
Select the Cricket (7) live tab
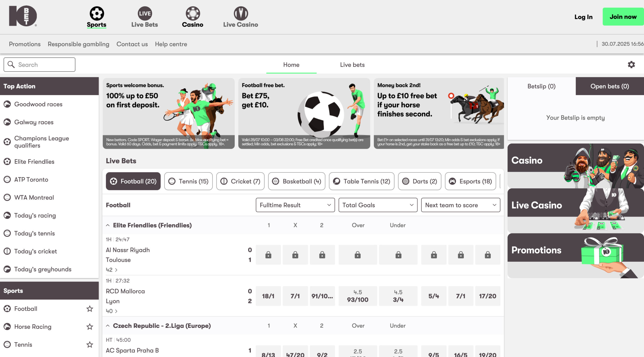(x=240, y=181)
